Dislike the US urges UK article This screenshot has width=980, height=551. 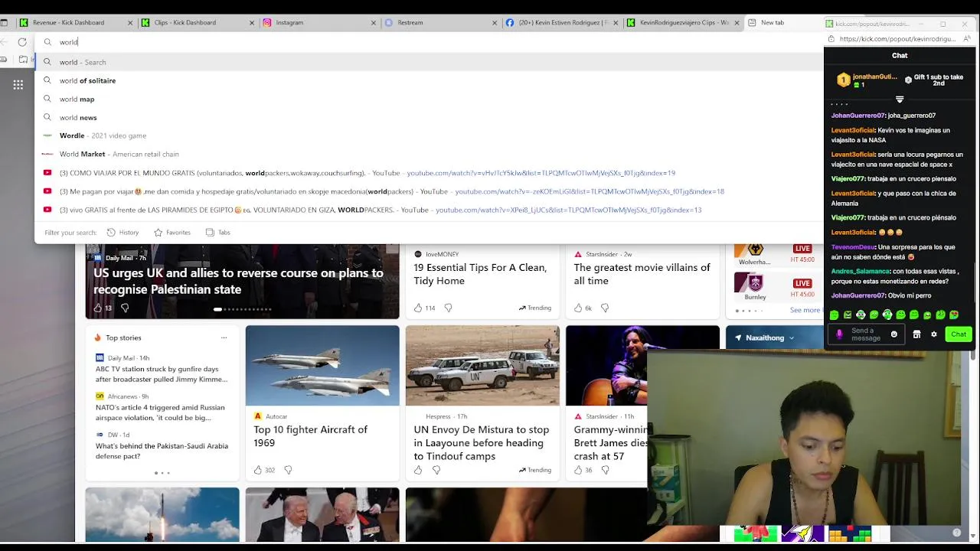(125, 308)
